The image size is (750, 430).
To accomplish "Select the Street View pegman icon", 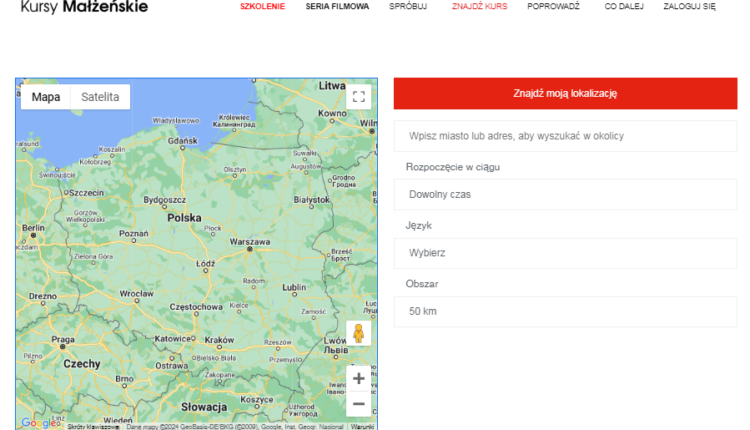I will click(359, 333).
